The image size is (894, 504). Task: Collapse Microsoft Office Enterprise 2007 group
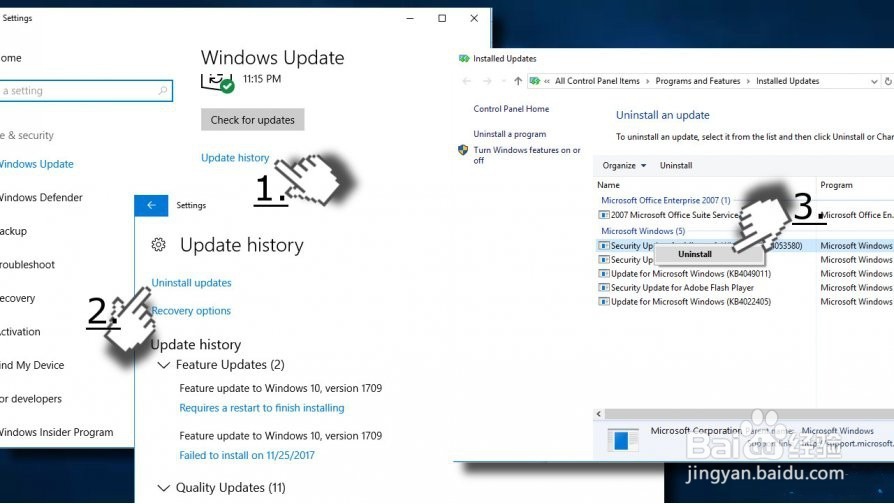coord(666,201)
